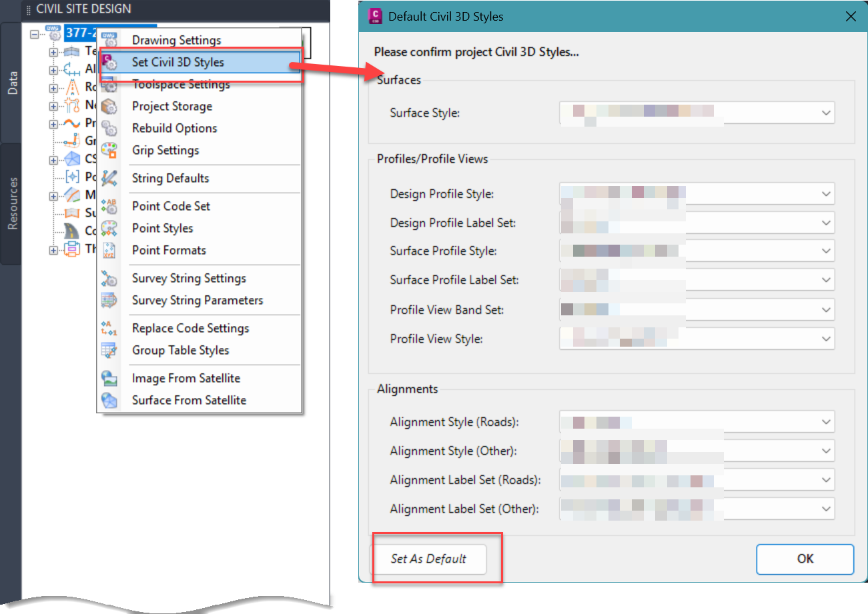Choose Rebuild Options from the menu
This screenshot has width=868, height=614.
pos(200,128)
